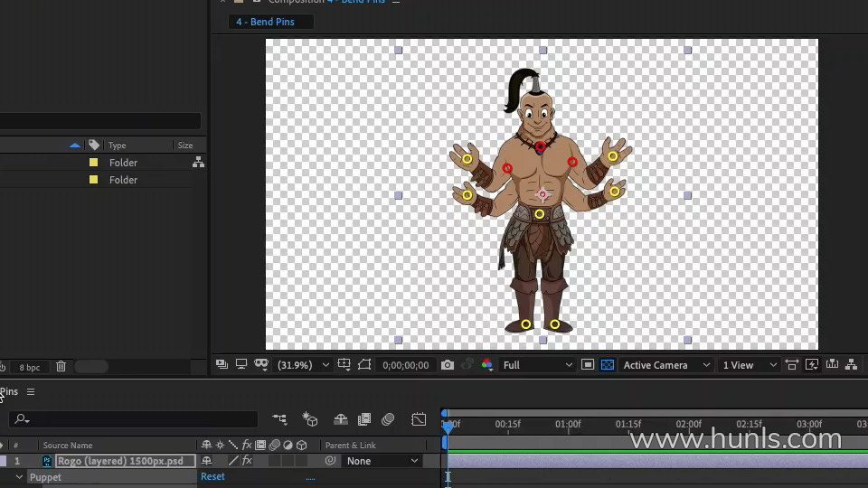Open Adobe Immersive Environment goggles icon
This screenshot has width=868, height=488.
pos(261,364)
